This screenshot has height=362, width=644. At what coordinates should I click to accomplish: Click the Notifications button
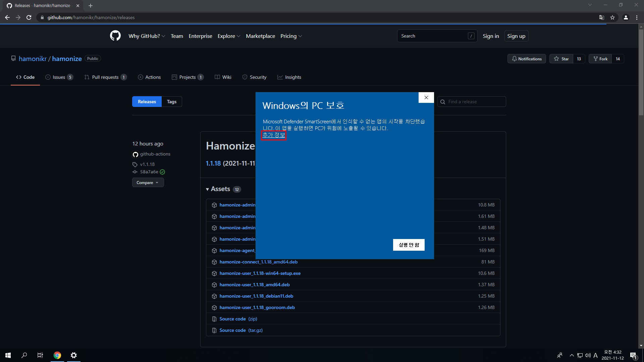click(527, 59)
